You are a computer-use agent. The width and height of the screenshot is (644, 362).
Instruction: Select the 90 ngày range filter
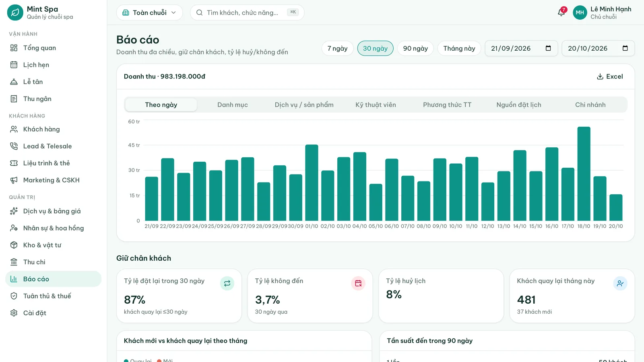tap(415, 48)
